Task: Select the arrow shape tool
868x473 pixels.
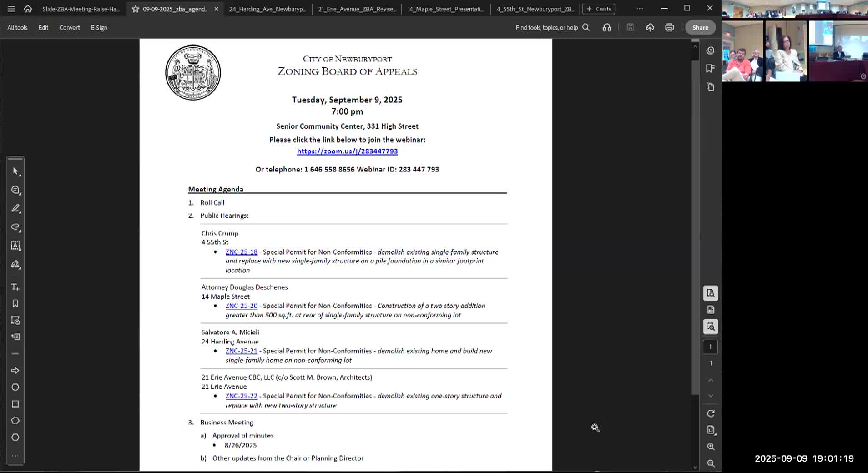Action: pos(15,371)
